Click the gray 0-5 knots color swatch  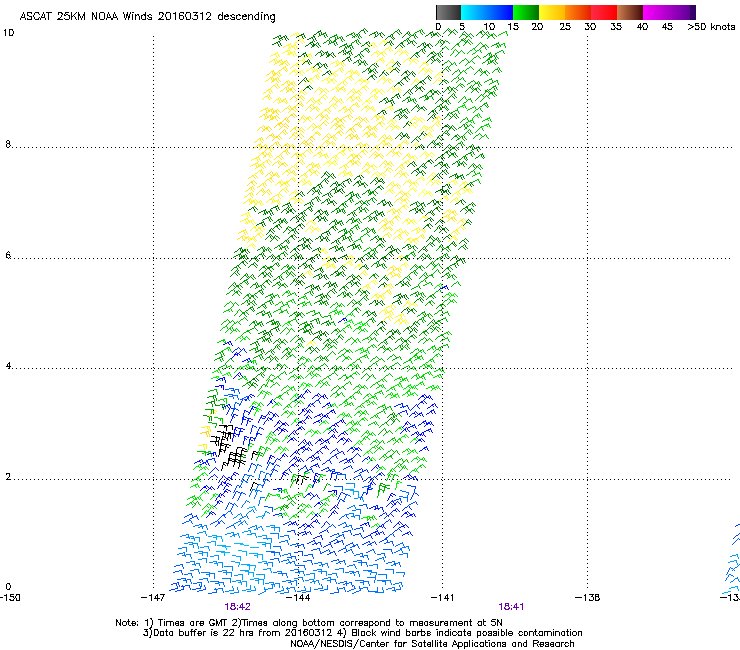448,12
